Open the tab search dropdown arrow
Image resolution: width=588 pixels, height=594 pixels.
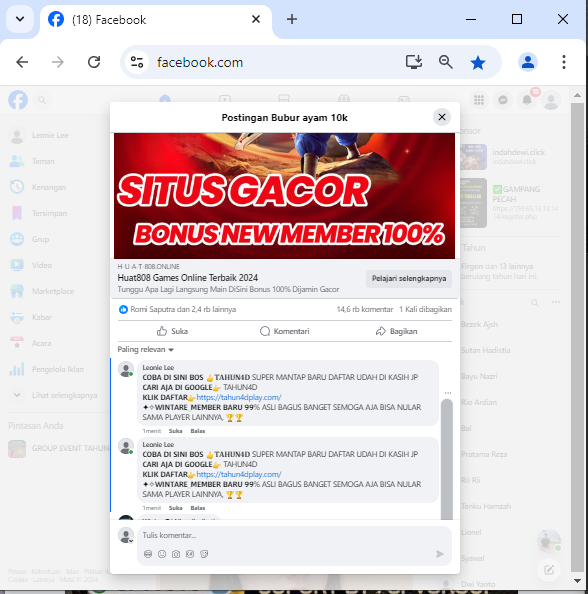click(x=20, y=19)
